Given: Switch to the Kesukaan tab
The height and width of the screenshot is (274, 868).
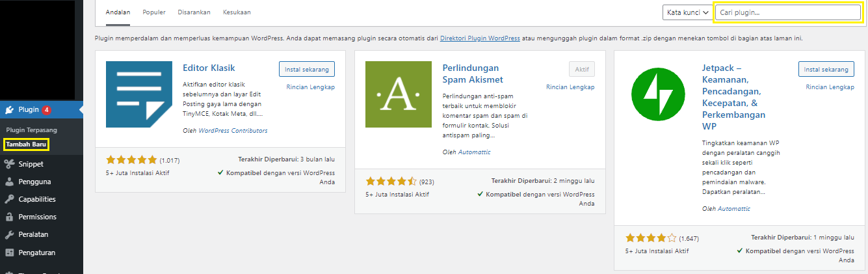Looking at the screenshot, I should (x=237, y=12).
